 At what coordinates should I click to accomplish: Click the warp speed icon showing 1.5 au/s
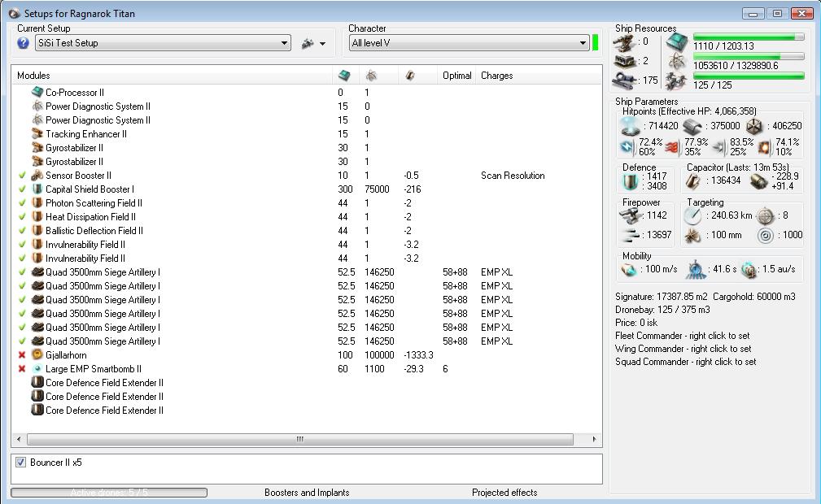pyautogui.click(x=749, y=270)
